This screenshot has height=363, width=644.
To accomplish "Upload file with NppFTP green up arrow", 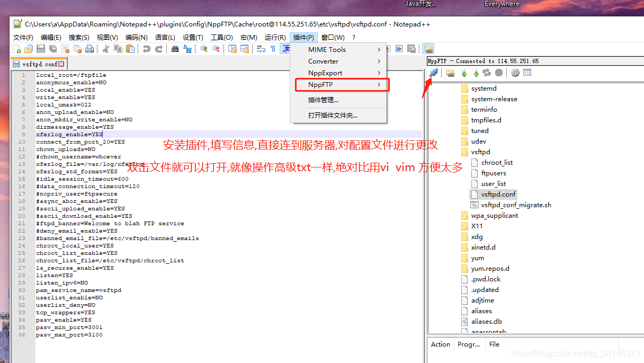I will click(x=476, y=73).
